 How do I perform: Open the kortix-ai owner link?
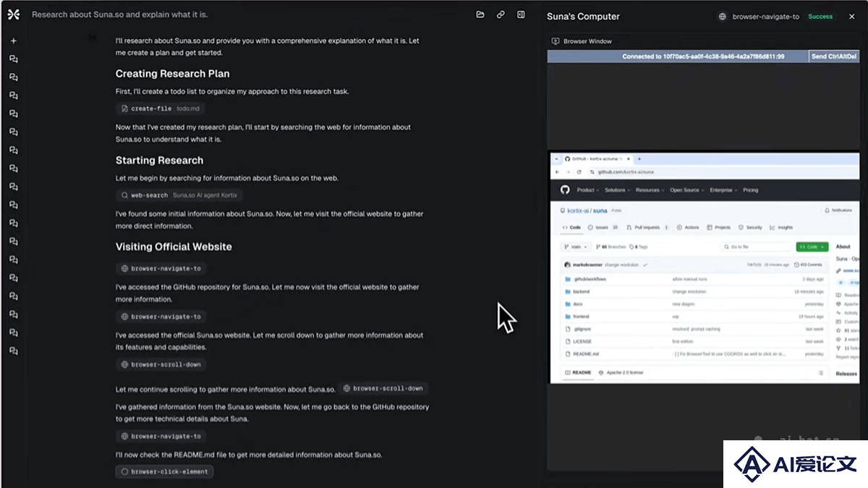(579, 210)
